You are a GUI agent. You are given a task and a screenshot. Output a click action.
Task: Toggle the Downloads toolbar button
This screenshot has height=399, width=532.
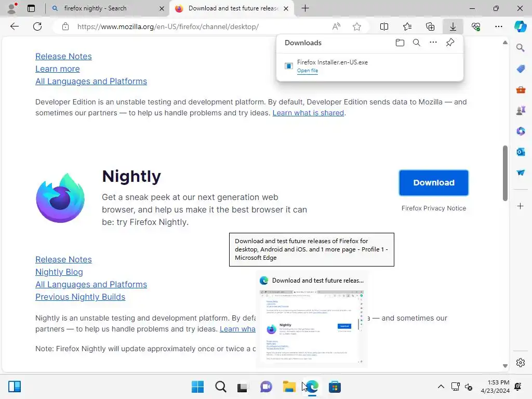click(453, 26)
